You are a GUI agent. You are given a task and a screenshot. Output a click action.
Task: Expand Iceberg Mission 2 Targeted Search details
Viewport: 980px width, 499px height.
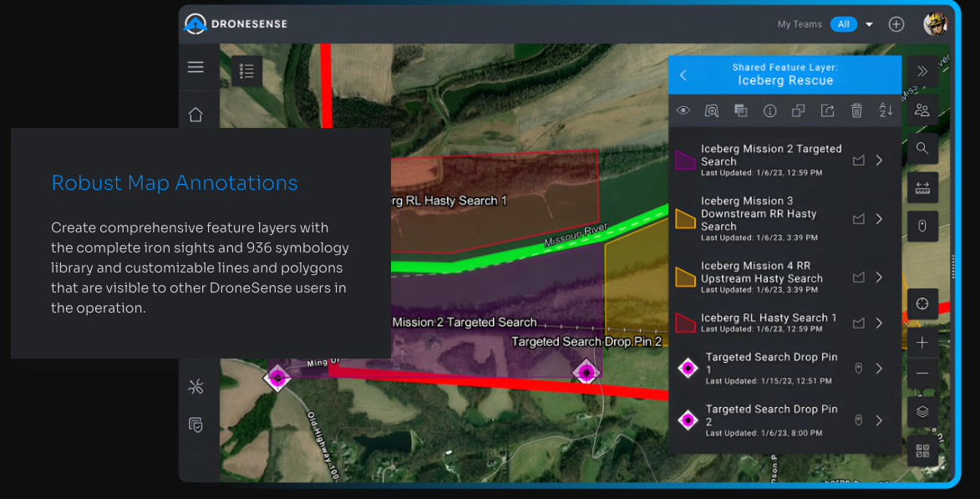[x=879, y=160]
